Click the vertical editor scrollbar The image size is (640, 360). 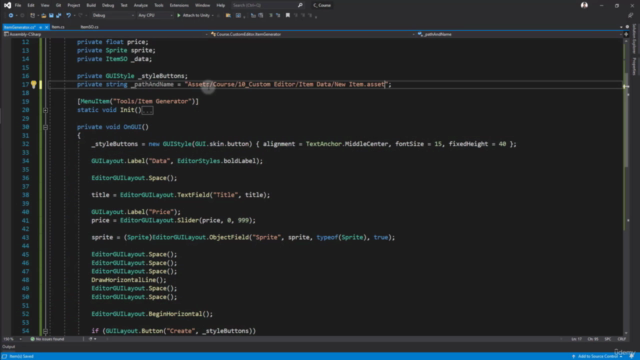[x=626, y=187]
